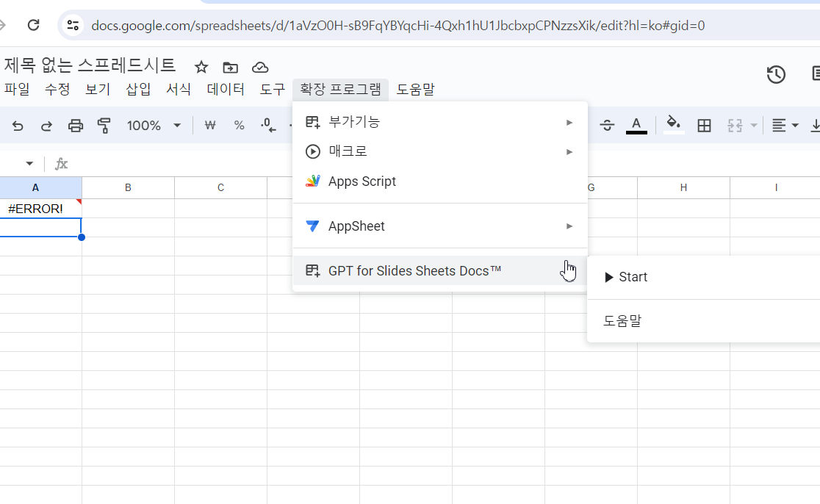Screen dimensions: 820x504
Task: Select column I header
Action: pos(776,187)
